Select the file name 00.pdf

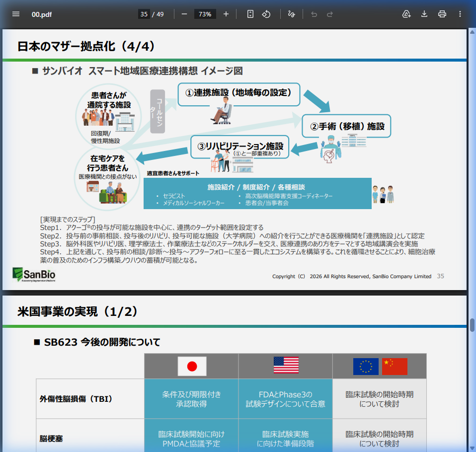pyautogui.click(x=42, y=14)
